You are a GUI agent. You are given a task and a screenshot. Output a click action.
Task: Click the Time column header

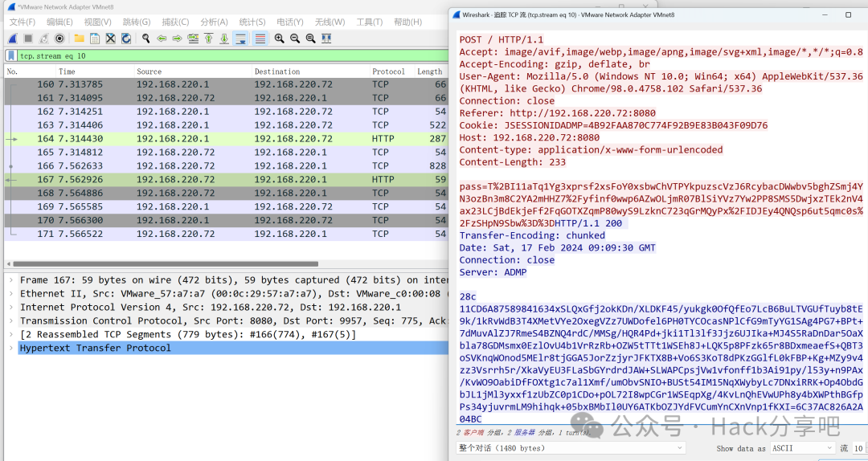[67, 71]
